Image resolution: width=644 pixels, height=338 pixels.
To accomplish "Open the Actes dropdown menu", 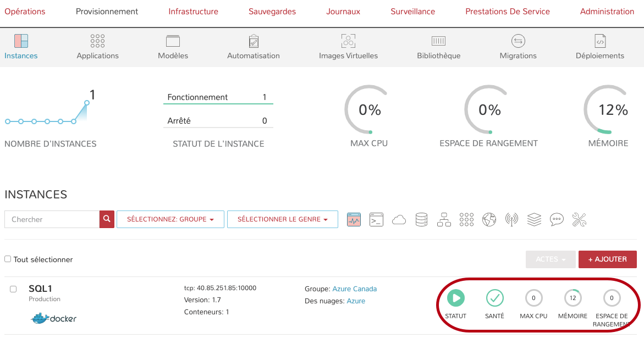I will pos(551,259).
